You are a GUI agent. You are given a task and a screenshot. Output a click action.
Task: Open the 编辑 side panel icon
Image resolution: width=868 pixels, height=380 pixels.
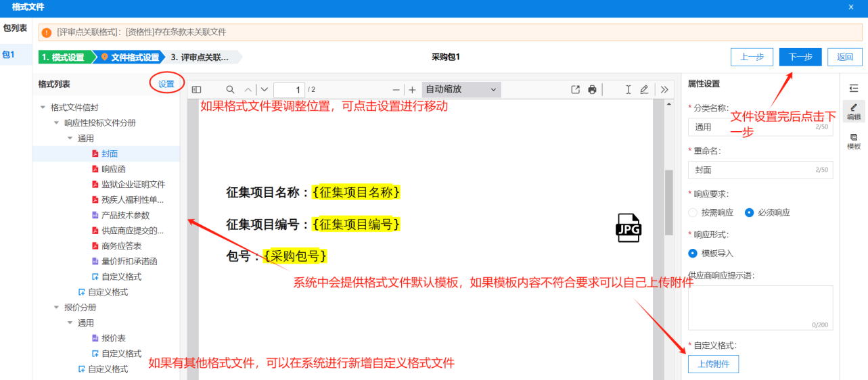[854, 111]
